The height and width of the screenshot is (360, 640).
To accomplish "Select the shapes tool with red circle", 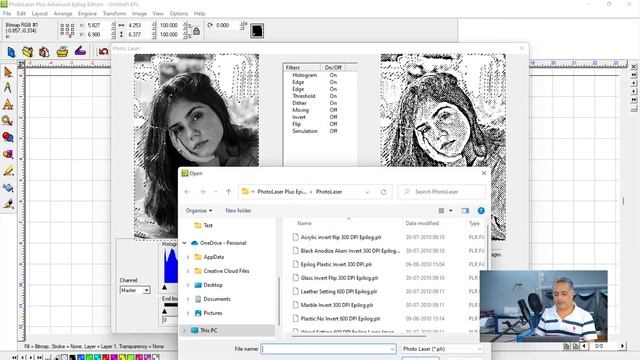I will tap(8, 137).
